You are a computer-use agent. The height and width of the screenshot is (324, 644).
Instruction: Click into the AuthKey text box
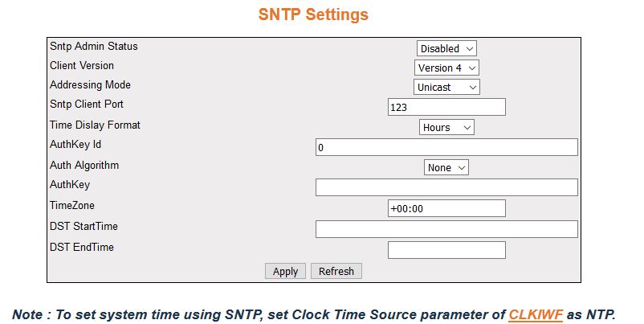(446, 187)
